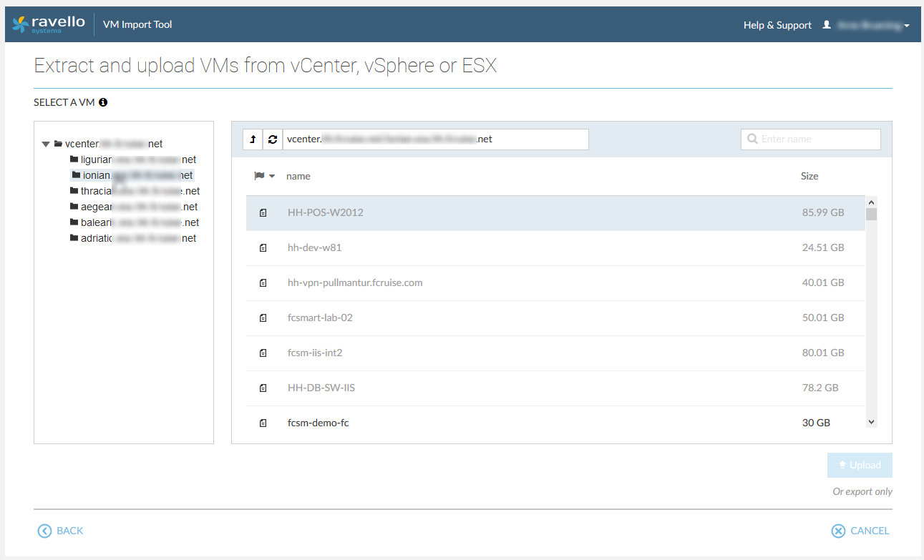This screenshot has height=560, width=924.
Task: Collapse the vcenter root tree node
Action: click(x=46, y=144)
